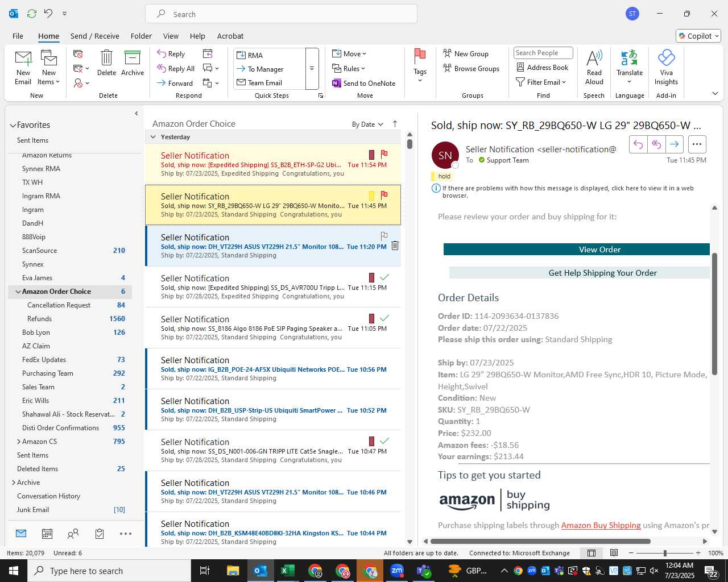Viewport: 728px width, 582px height.
Task: Open the Move dropdown
Action: click(x=349, y=54)
